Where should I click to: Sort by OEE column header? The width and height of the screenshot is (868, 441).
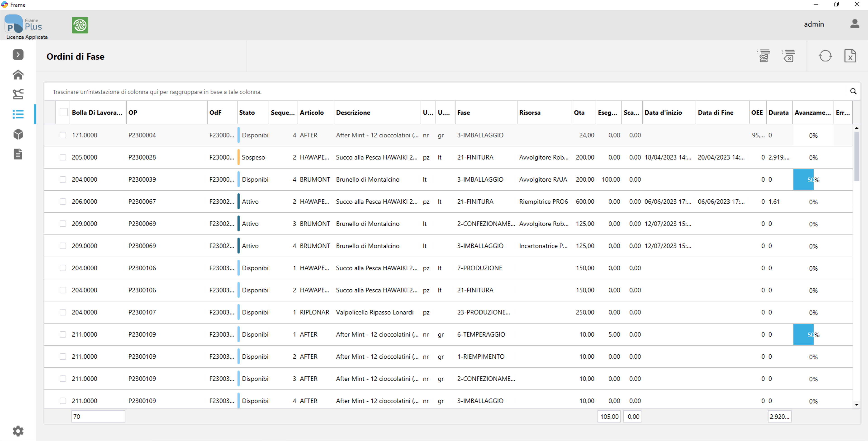click(x=757, y=113)
